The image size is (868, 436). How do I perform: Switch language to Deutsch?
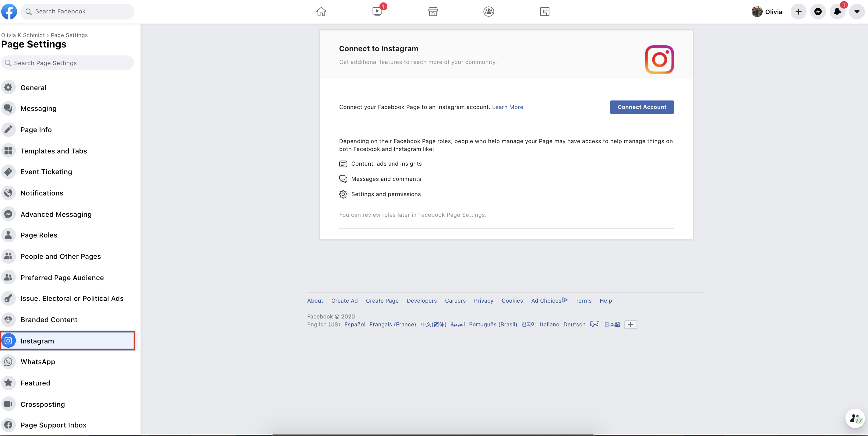pyautogui.click(x=574, y=325)
